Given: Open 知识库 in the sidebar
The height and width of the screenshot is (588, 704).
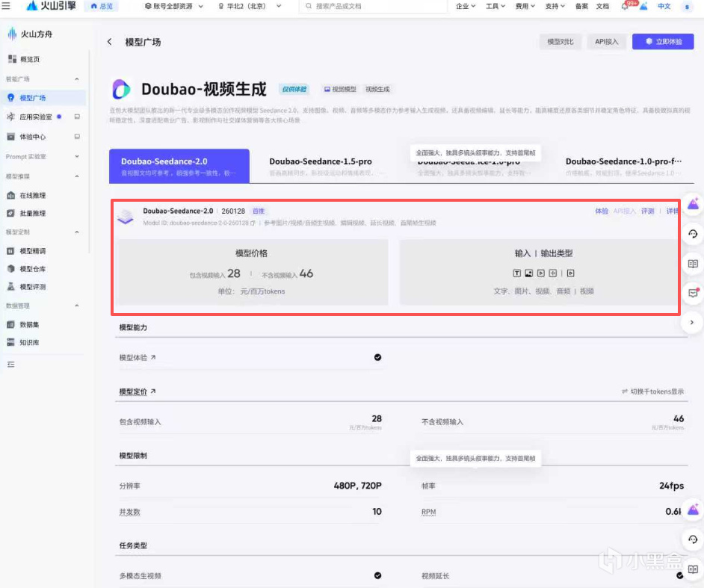Looking at the screenshot, I should [29, 342].
